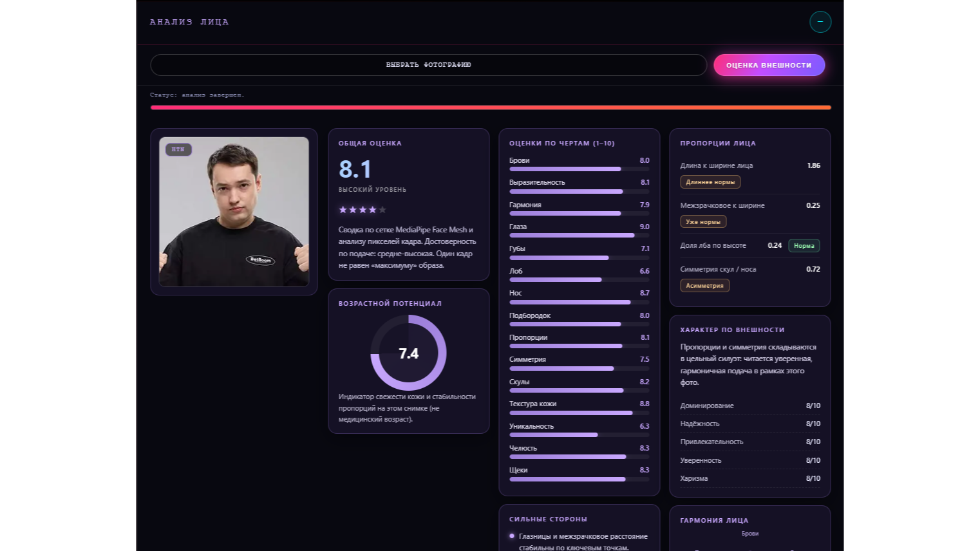Click the Челюсть row label

[523, 448]
